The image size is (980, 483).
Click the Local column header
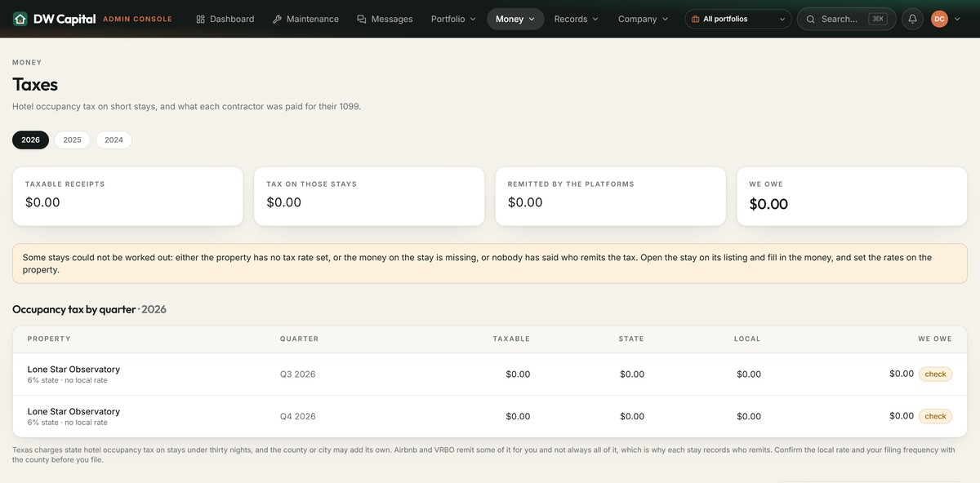point(747,339)
